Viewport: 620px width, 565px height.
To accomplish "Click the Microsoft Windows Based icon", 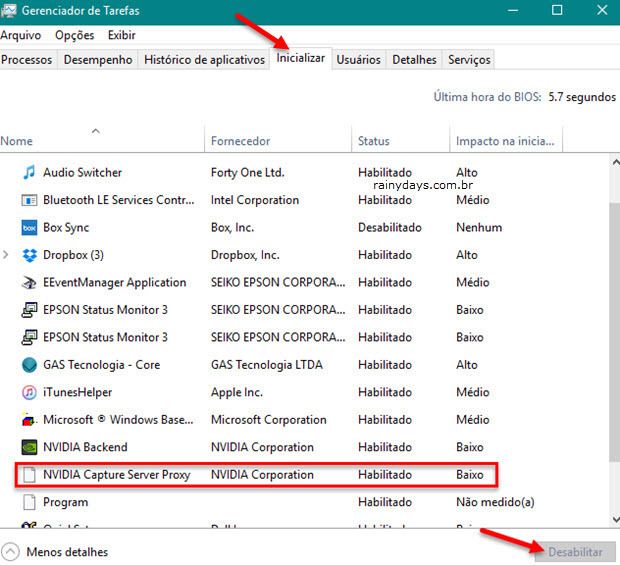I will tap(29, 420).
